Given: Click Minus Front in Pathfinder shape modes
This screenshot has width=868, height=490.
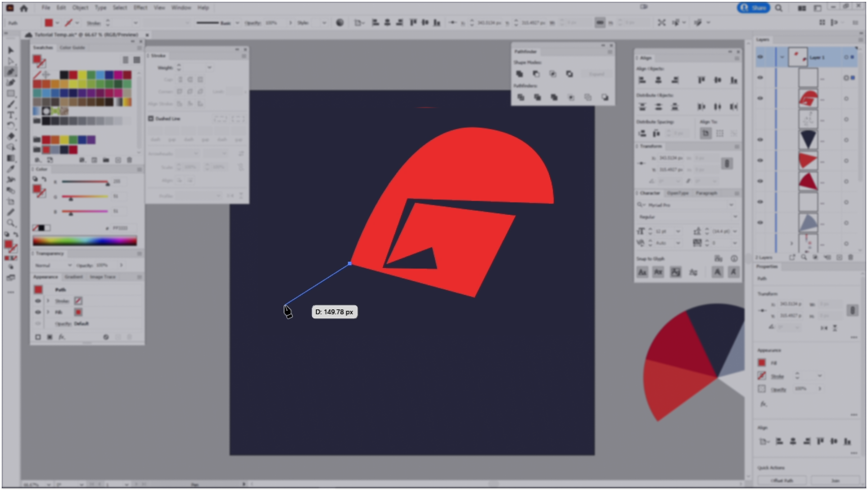Looking at the screenshot, I should pos(536,74).
